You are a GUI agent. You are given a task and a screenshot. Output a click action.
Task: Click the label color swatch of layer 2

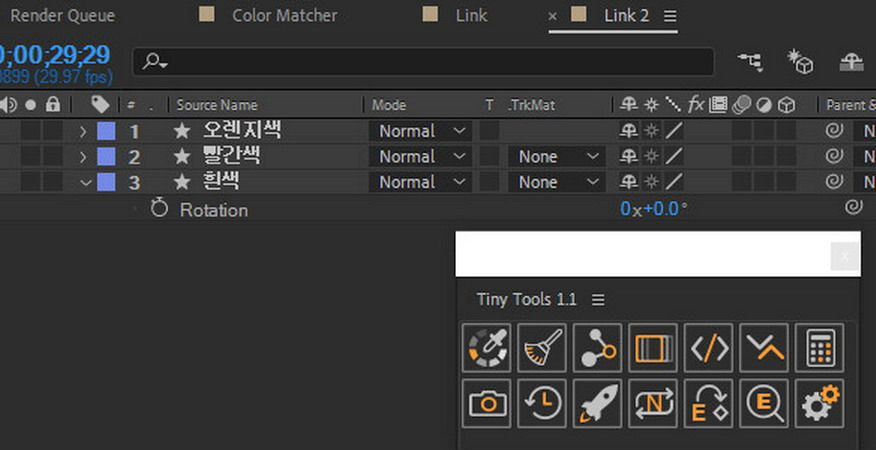106,157
